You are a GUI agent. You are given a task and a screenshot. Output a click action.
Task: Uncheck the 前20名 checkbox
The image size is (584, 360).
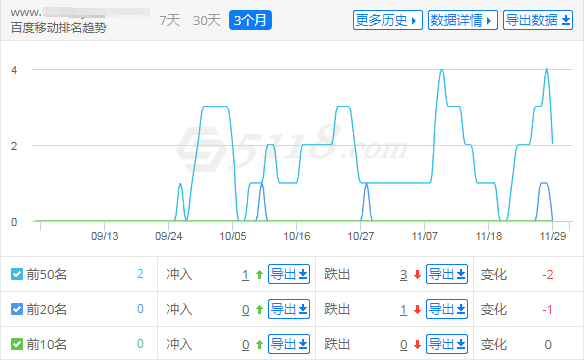point(17,309)
